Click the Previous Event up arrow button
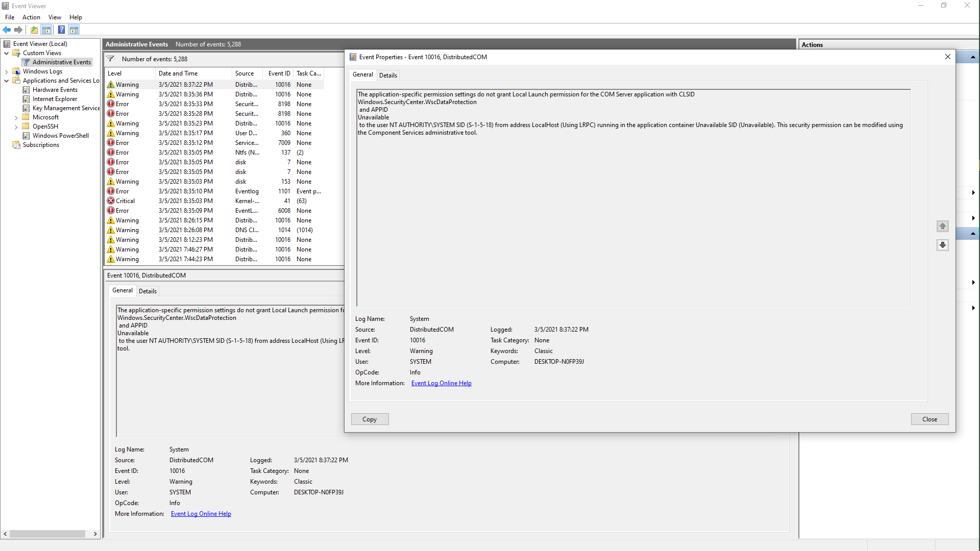This screenshot has height=551, width=980. (x=942, y=226)
